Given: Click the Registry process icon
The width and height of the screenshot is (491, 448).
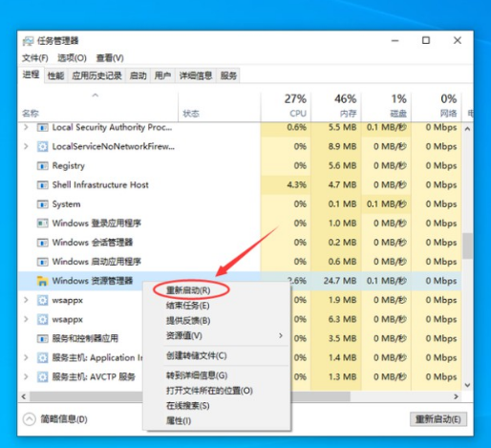Looking at the screenshot, I should click(x=42, y=166).
